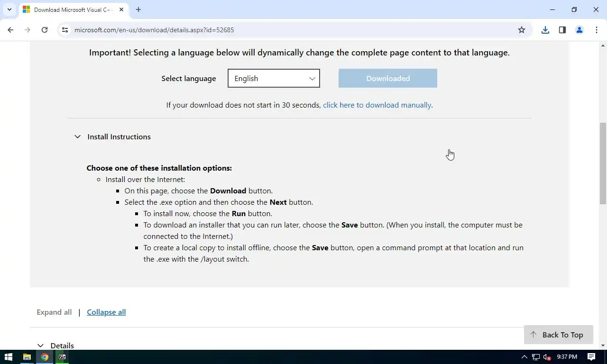Open the 9:37 PM clock
Viewport: 607px width, 364px height.
click(x=567, y=357)
